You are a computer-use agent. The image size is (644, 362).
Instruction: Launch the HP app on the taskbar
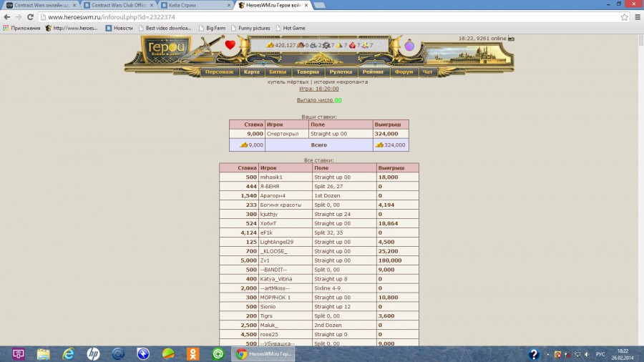pyautogui.click(x=93, y=353)
